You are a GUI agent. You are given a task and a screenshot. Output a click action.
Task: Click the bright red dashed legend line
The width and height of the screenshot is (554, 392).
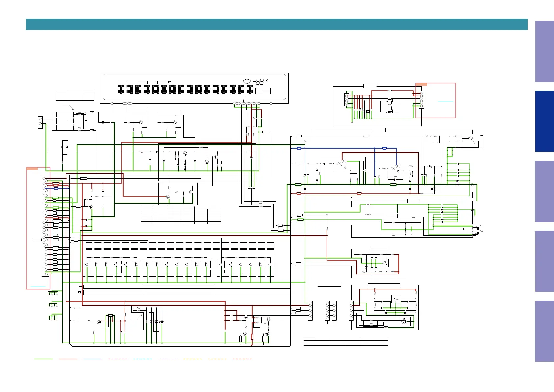(x=242, y=359)
